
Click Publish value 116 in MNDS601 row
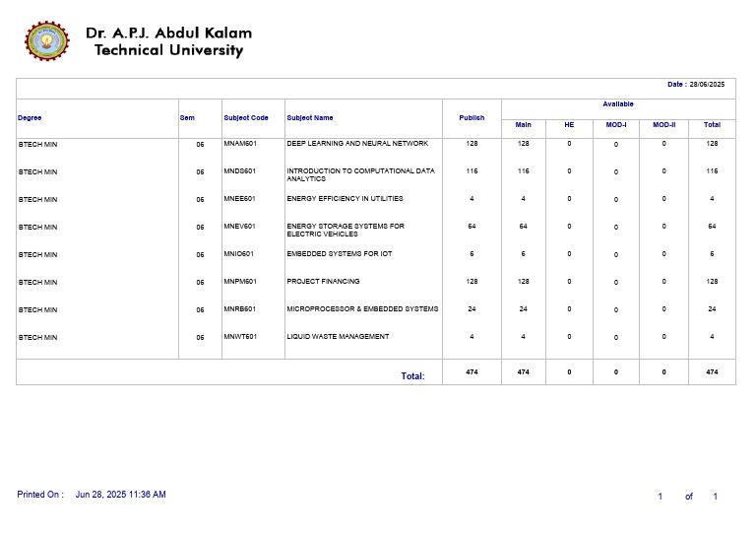tap(472, 171)
